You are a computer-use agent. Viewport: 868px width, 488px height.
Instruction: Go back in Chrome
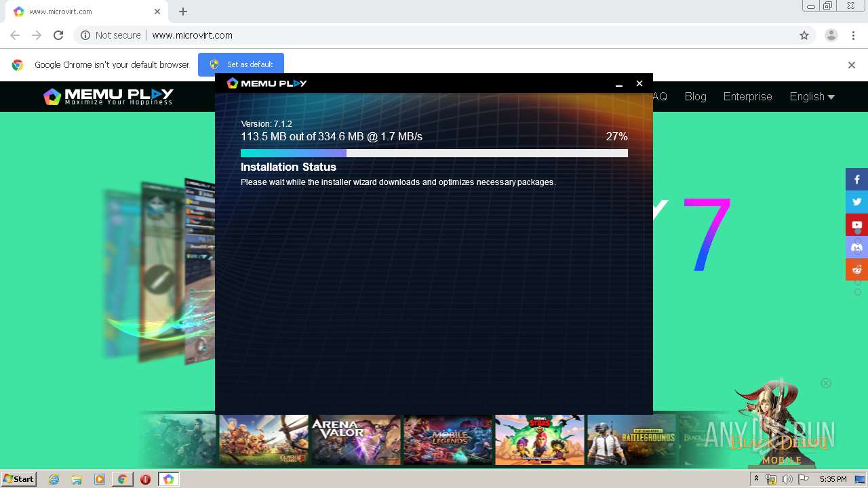[15, 35]
